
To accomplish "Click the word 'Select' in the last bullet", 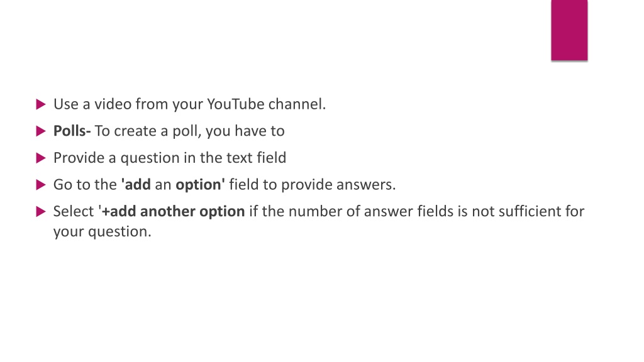I will click(x=74, y=211).
